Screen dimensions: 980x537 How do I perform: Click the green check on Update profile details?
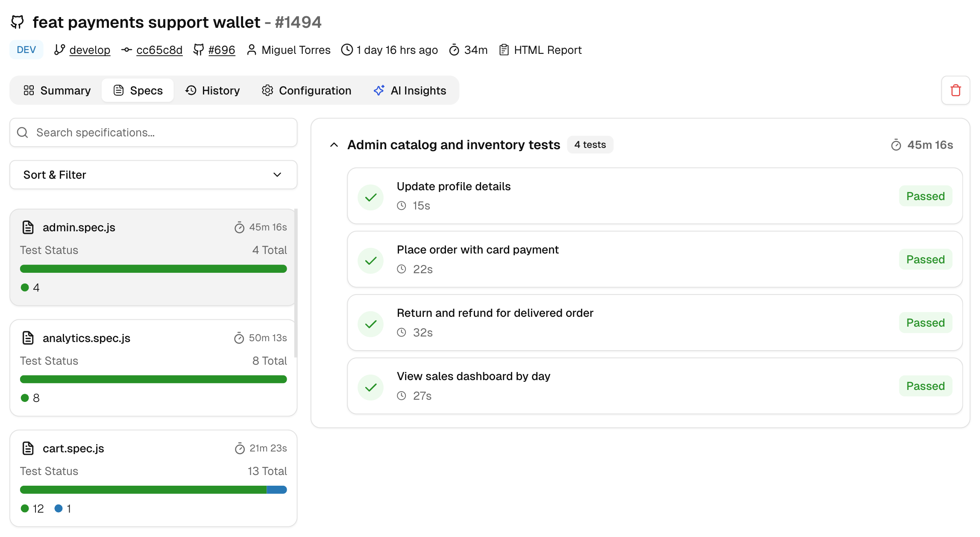click(x=371, y=197)
